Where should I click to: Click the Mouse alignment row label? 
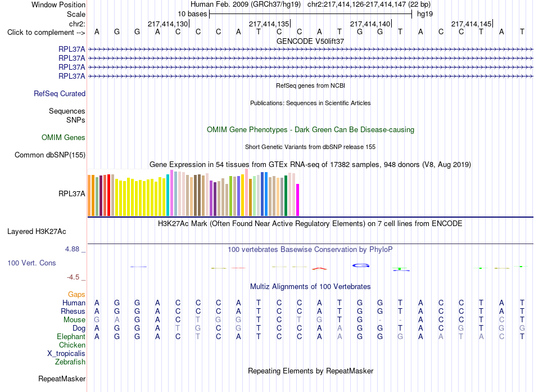[74, 320]
